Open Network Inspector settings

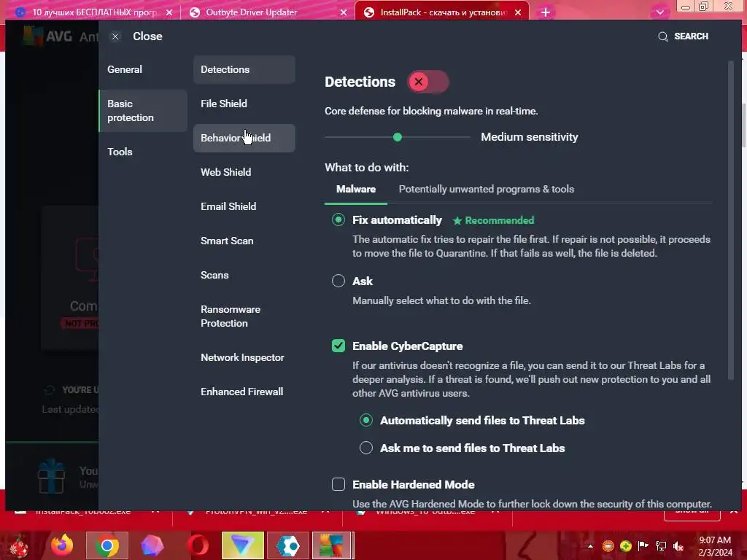pyautogui.click(x=244, y=357)
